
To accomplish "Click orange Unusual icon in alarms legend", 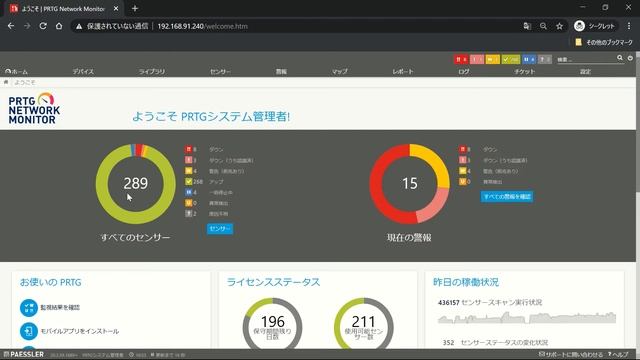I will pos(462,182).
